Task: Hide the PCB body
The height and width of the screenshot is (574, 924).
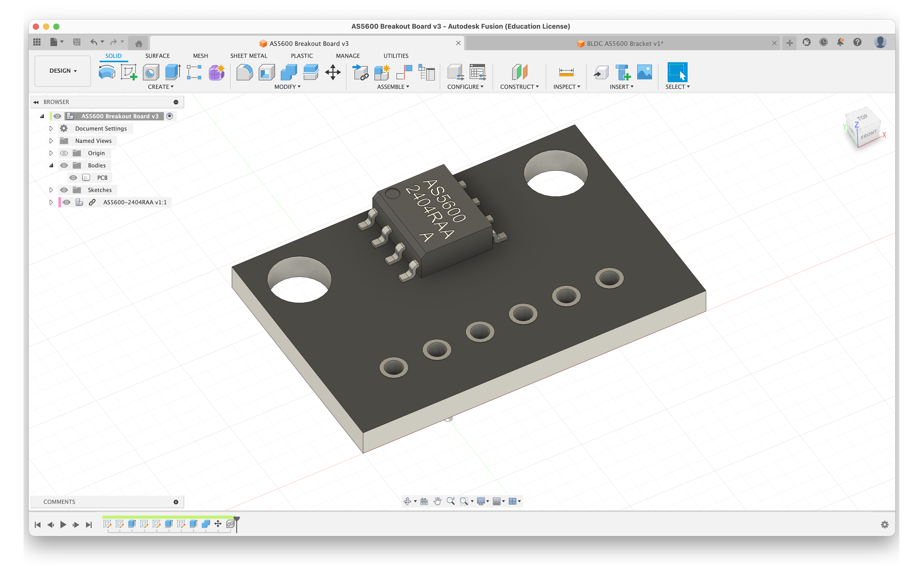Action: (73, 178)
